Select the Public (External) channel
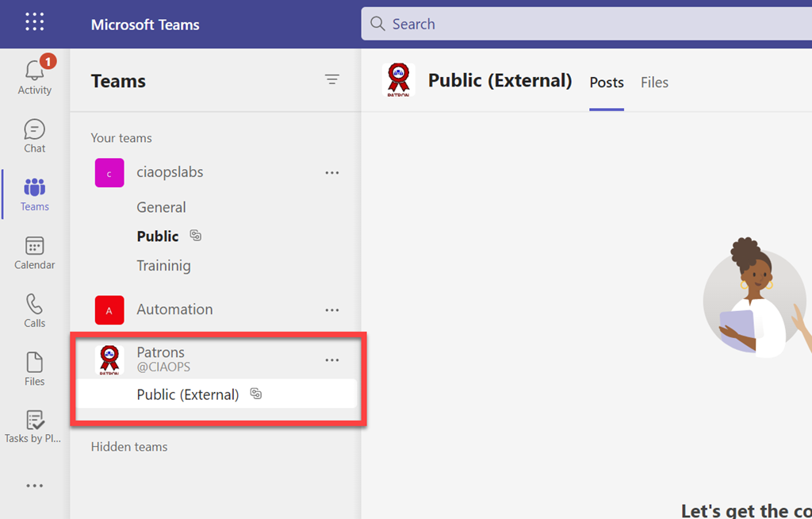This screenshot has width=812, height=519. (x=188, y=394)
